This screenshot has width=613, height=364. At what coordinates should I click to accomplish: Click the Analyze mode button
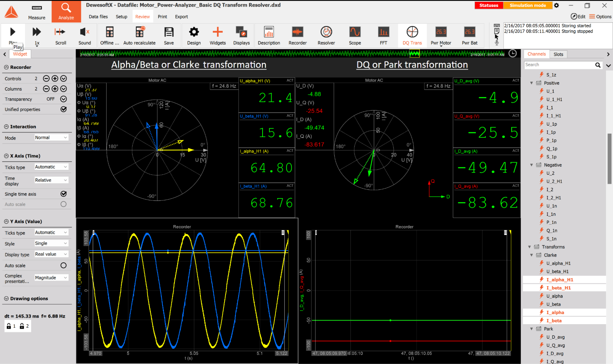click(66, 12)
